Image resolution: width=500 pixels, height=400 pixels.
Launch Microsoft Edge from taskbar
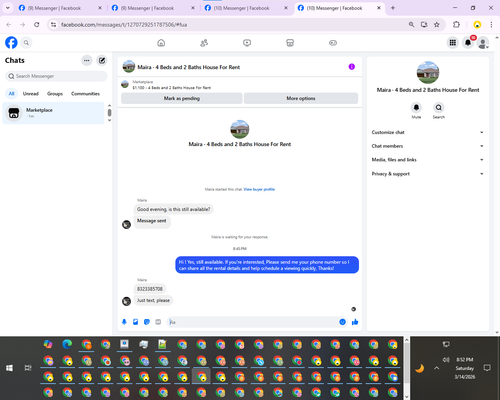tap(67, 344)
